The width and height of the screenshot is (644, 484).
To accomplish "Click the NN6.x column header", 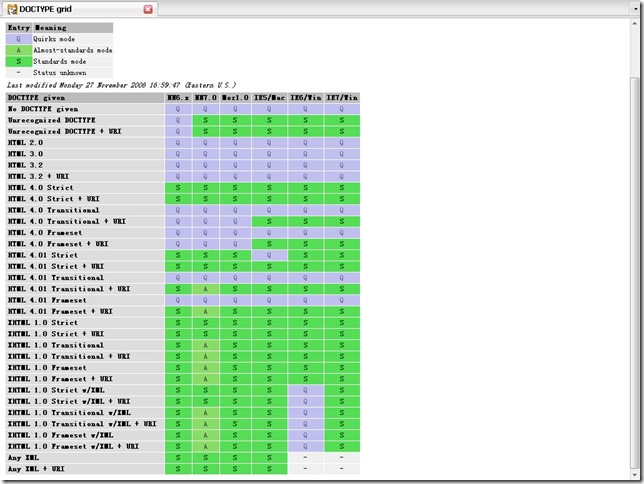I will 178,98.
